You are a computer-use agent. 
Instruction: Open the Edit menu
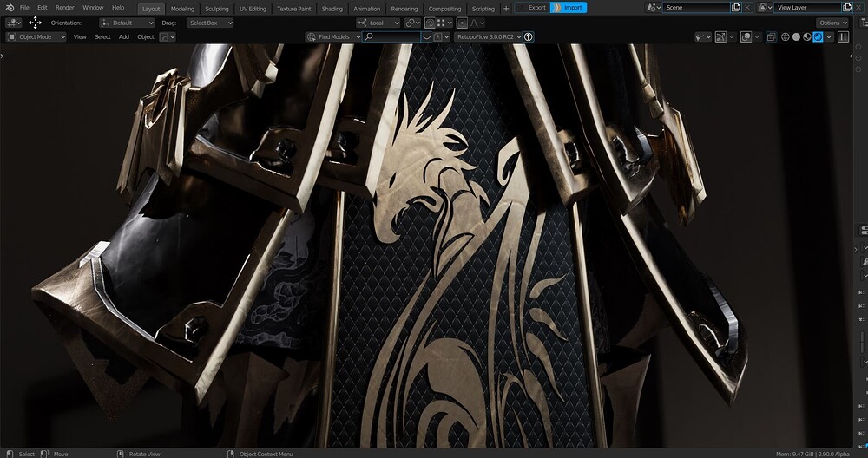tap(42, 8)
